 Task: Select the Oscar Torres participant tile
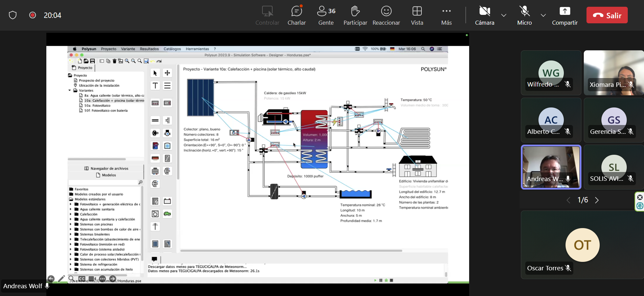tap(582, 245)
